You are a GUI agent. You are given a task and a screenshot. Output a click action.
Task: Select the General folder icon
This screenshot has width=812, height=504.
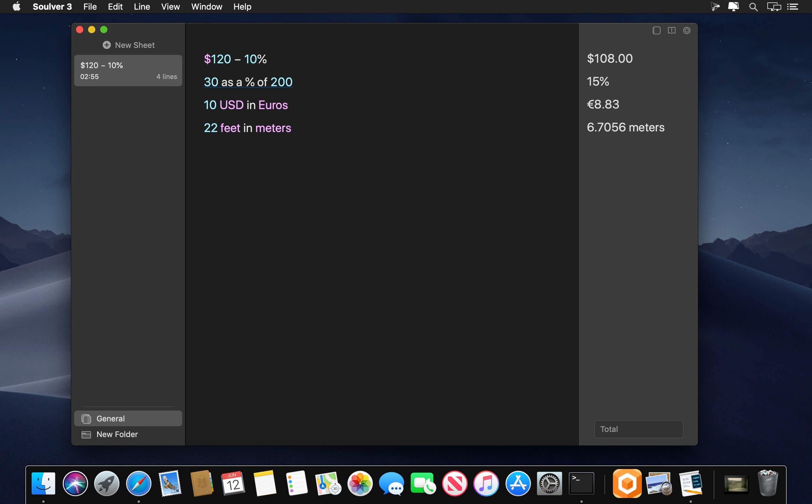point(86,419)
